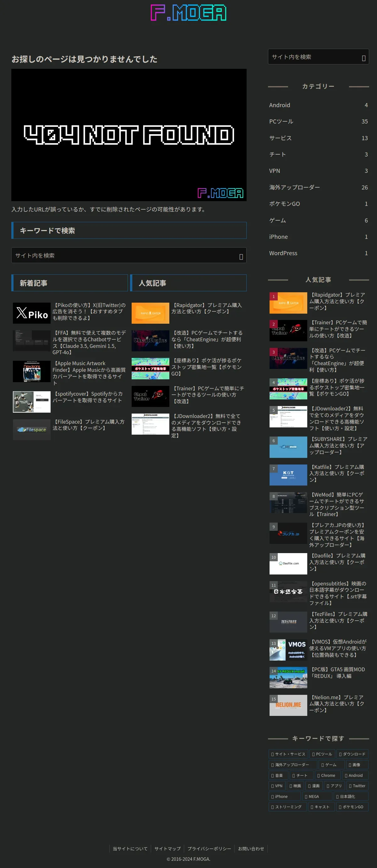This screenshot has height=868, width=377.
Task: Open sidebar rank 14 GTA5 REDUX article
Action: (x=318, y=677)
